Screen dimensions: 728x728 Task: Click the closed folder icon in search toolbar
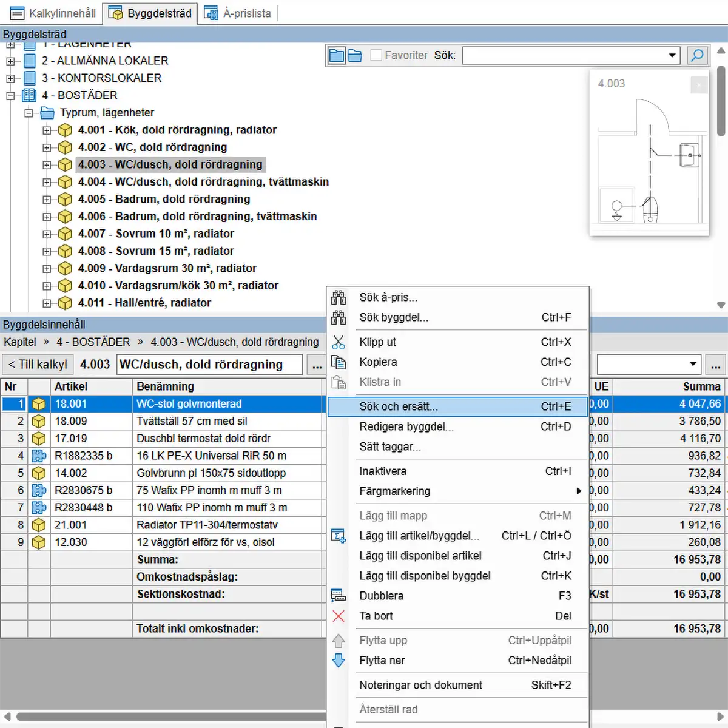[x=336, y=56]
